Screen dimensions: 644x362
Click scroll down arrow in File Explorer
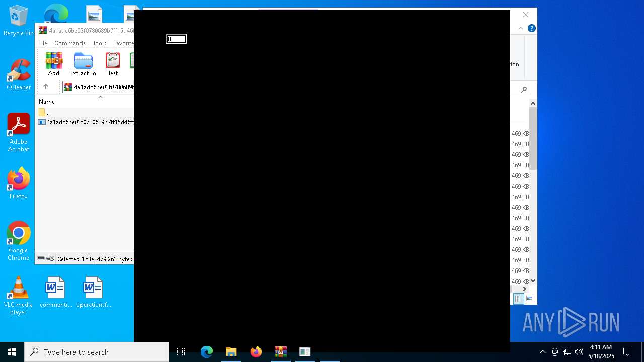[533, 281]
